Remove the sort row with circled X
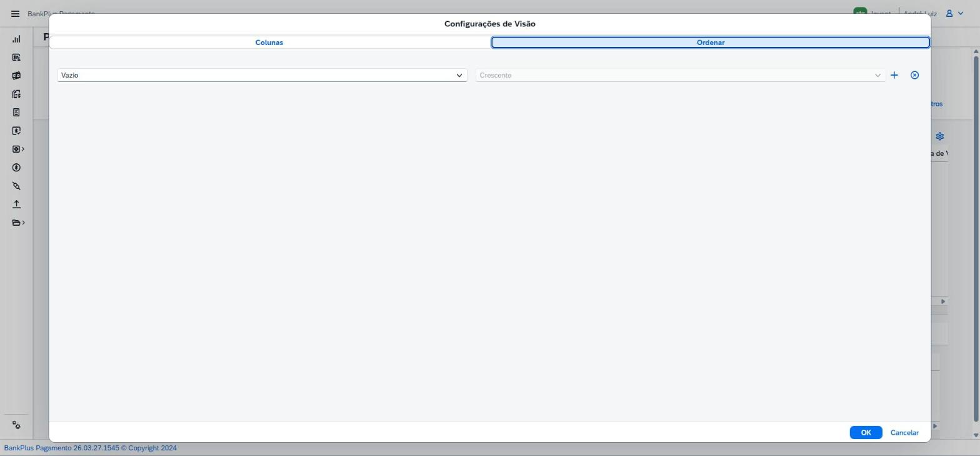980x456 pixels. point(915,75)
